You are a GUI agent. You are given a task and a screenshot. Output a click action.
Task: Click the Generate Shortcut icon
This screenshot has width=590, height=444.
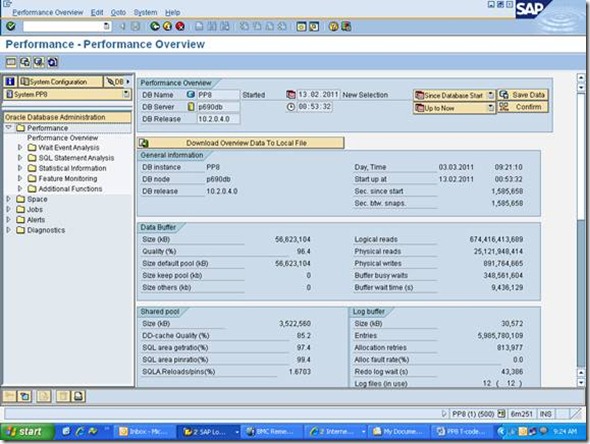314,26
